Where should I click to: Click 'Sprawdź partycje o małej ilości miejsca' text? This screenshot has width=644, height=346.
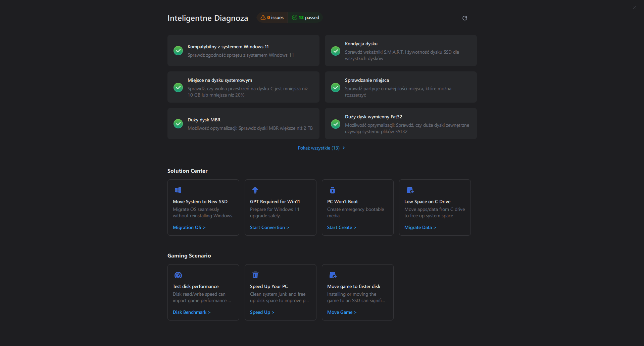398,92
